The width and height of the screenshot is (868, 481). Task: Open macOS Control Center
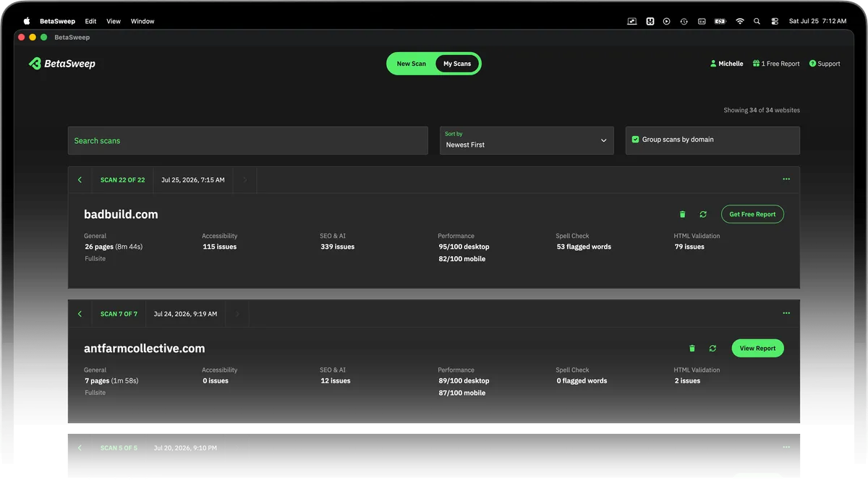click(x=775, y=21)
